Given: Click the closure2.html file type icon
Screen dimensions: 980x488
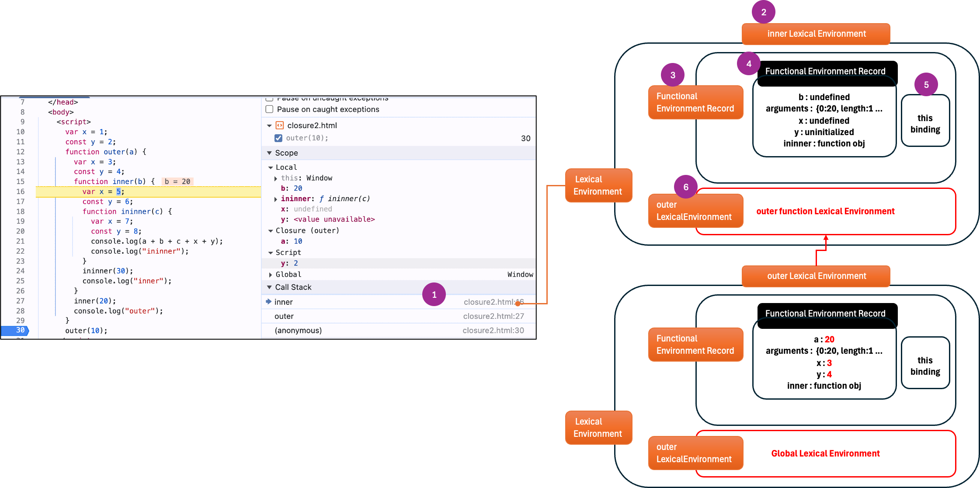Looking at the screenshot, I should click(280, 125).
